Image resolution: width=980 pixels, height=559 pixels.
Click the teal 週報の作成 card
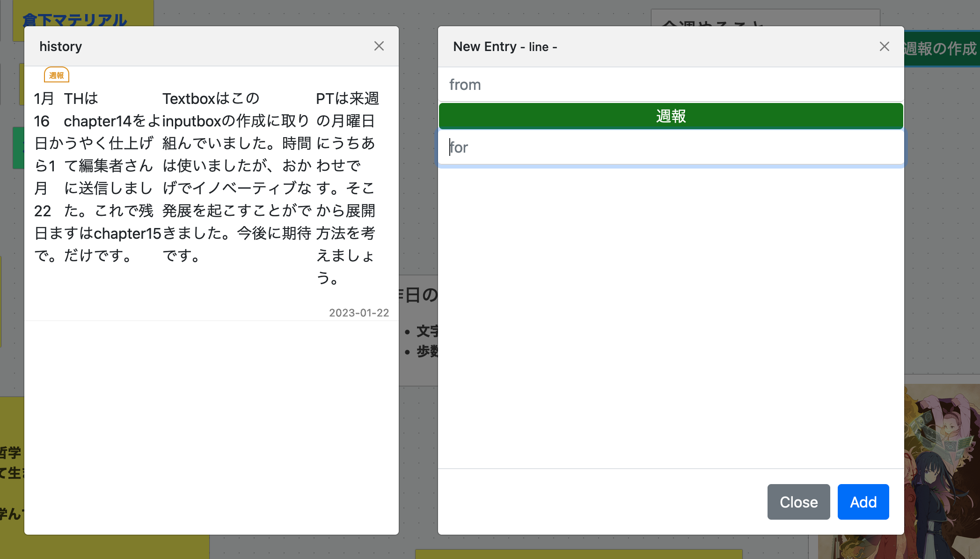tap(941, 49)
